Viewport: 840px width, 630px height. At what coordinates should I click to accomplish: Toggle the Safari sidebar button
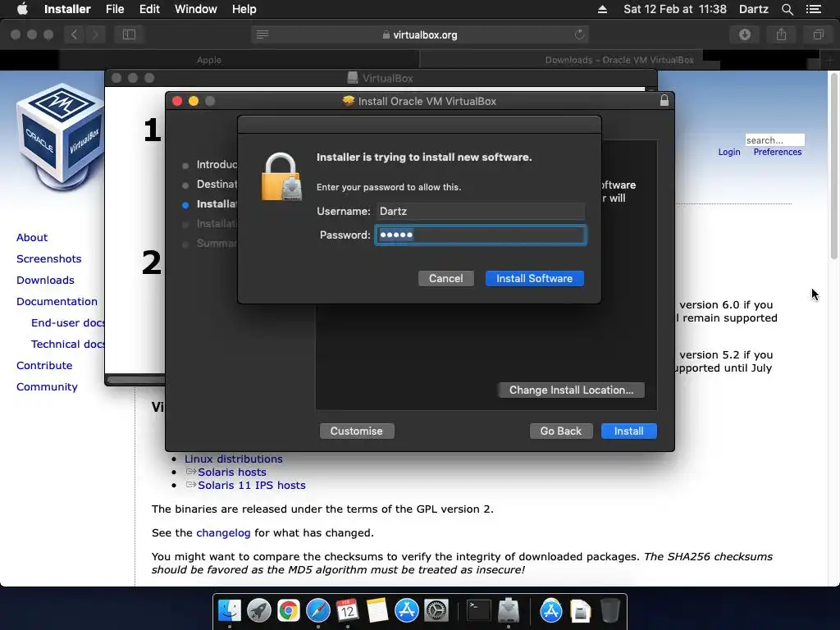click(x=129, y=34)
